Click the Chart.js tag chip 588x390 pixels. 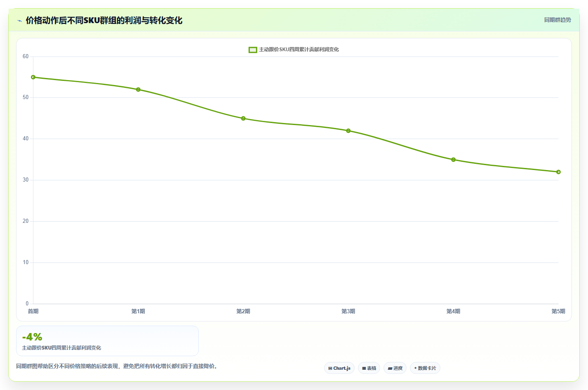click(x=339, y=368)
